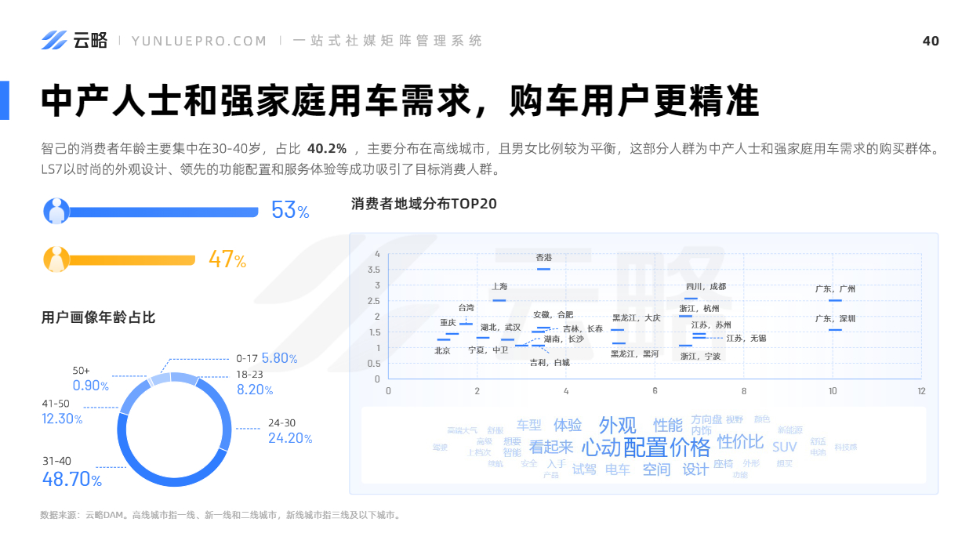Select the 广东，深圳 data label
This screenshot has width=980, height=551.
click(x=835, y=319)
